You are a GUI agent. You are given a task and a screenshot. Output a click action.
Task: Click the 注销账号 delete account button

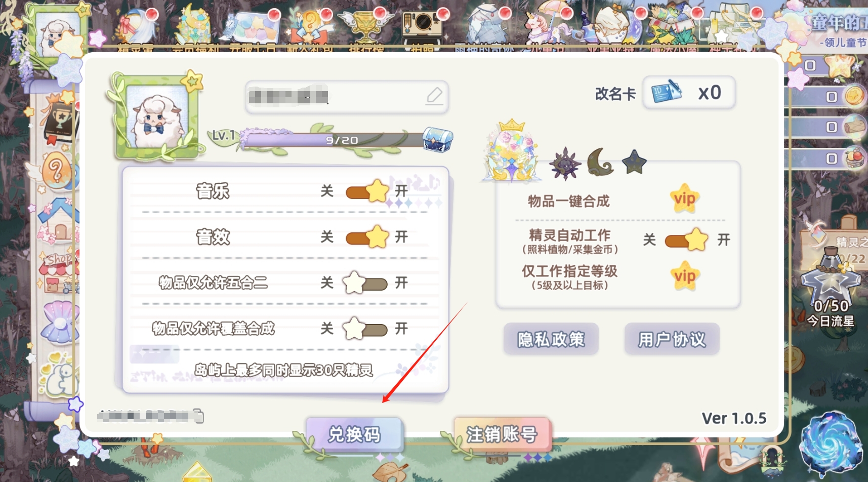[x=502, y=434]
